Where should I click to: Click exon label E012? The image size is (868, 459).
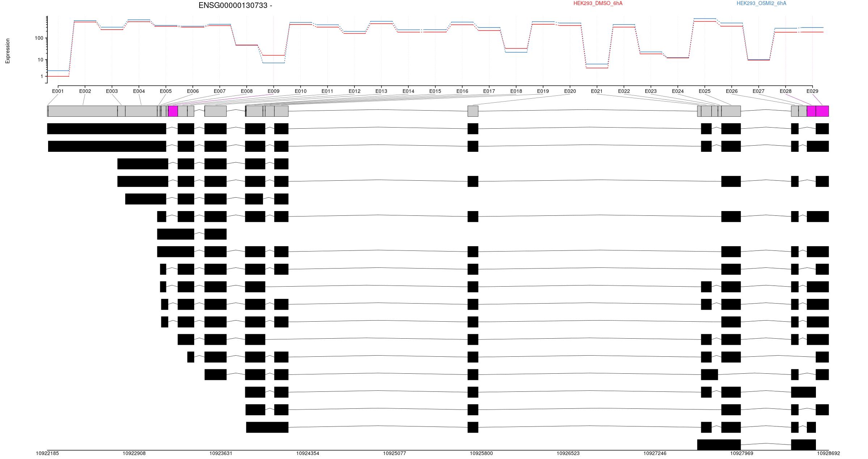point(354,91)
